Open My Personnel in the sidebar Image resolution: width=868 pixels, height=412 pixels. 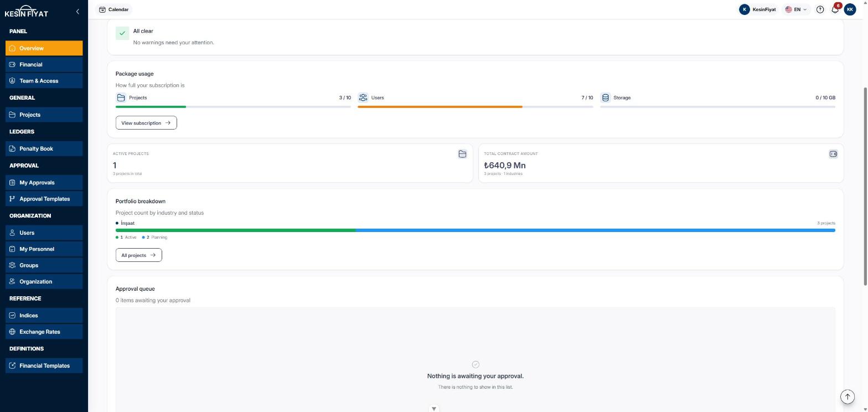[x=44, y=249]
